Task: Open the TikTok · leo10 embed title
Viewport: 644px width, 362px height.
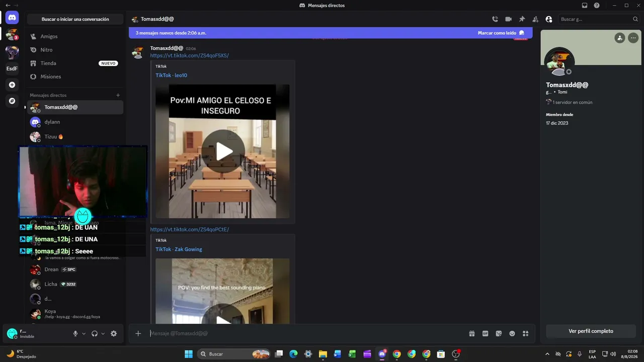Action: [171, 75]
